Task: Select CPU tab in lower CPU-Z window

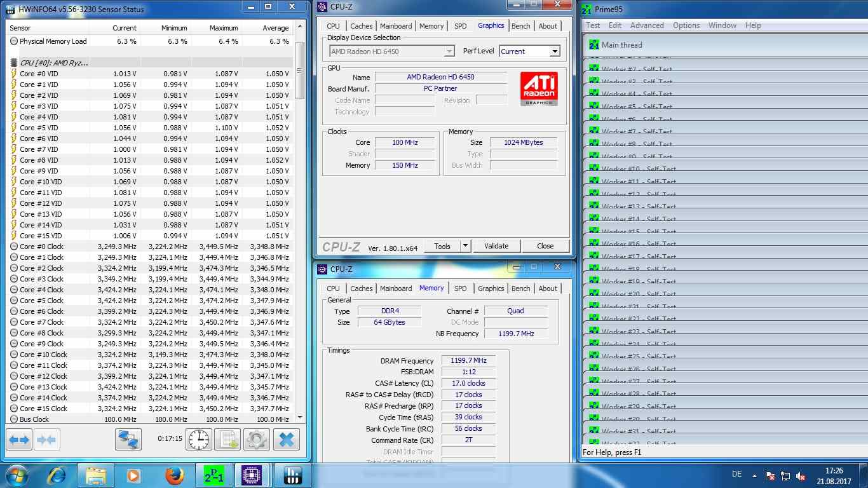Action: click(334, 288)
